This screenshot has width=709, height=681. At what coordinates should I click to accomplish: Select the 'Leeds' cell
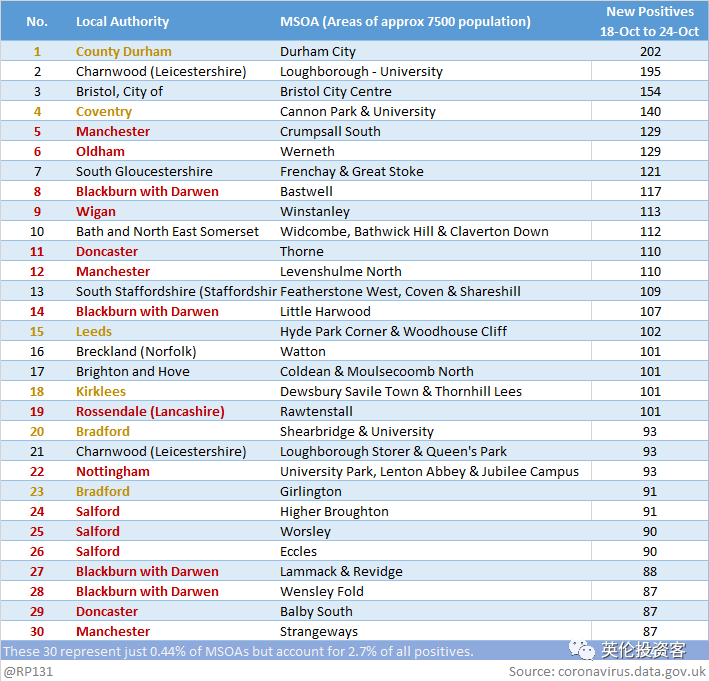tap(93, 331)
